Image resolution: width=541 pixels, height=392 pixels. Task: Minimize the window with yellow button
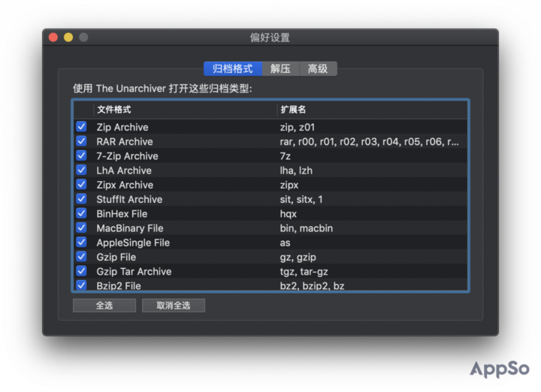click(x=68, y=38)
